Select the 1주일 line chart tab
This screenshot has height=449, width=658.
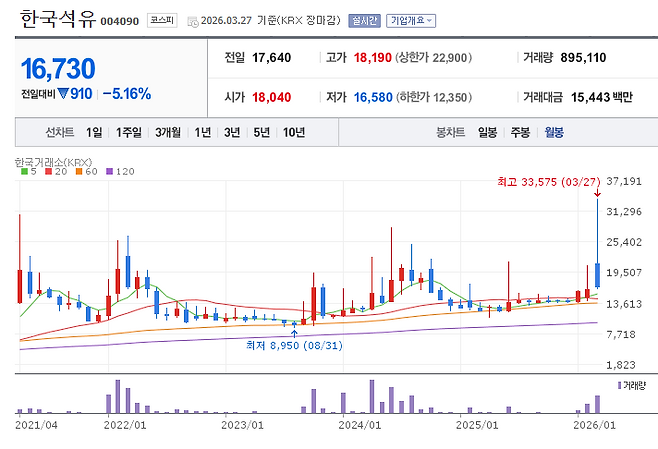(x=129, y=132)
